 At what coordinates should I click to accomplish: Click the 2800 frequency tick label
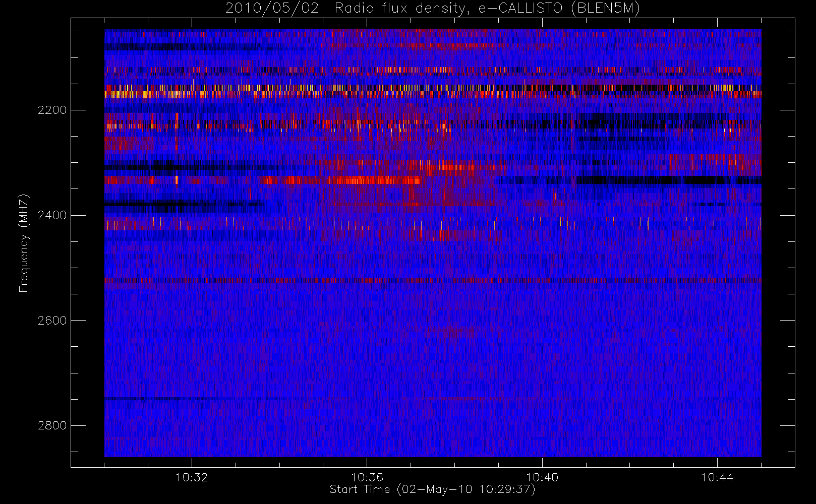pyautogui.click(x=52, y=425)
